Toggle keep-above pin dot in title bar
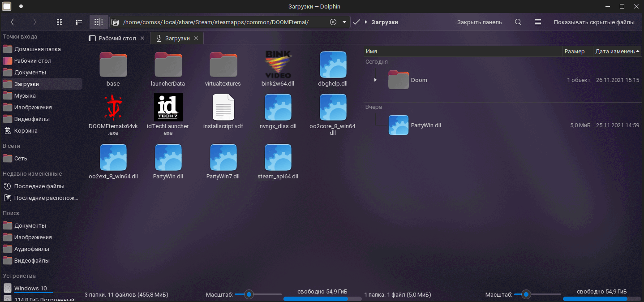Viewport: 644px width, 302px height. (21, 6)
